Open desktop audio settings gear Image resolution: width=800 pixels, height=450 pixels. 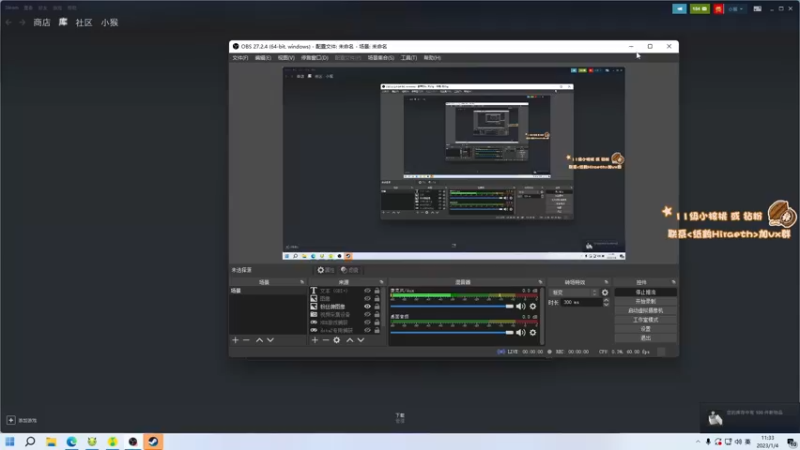click(x=533, y=333)
